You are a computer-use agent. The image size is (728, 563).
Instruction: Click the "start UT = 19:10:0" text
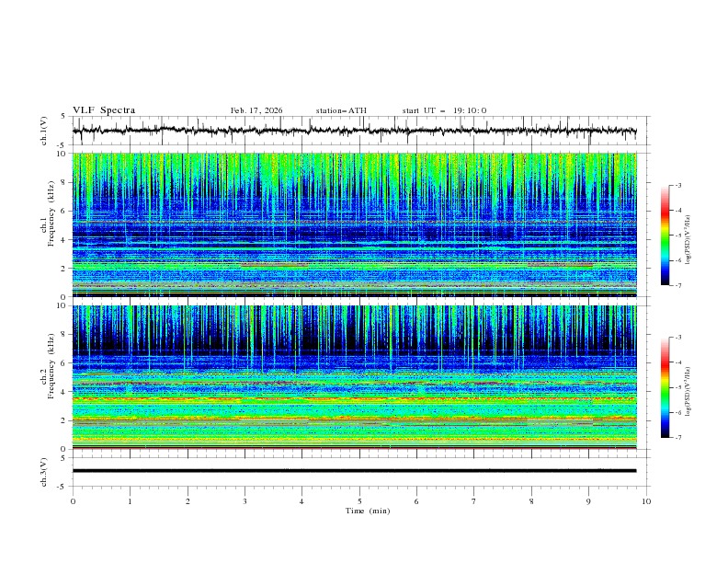tap(444, 110)
